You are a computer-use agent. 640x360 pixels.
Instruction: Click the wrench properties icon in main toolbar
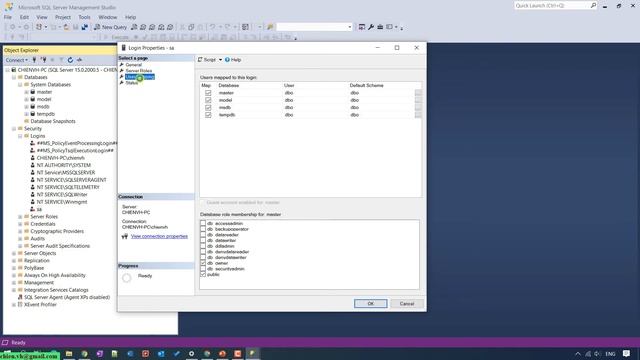(x=371, y=27)
